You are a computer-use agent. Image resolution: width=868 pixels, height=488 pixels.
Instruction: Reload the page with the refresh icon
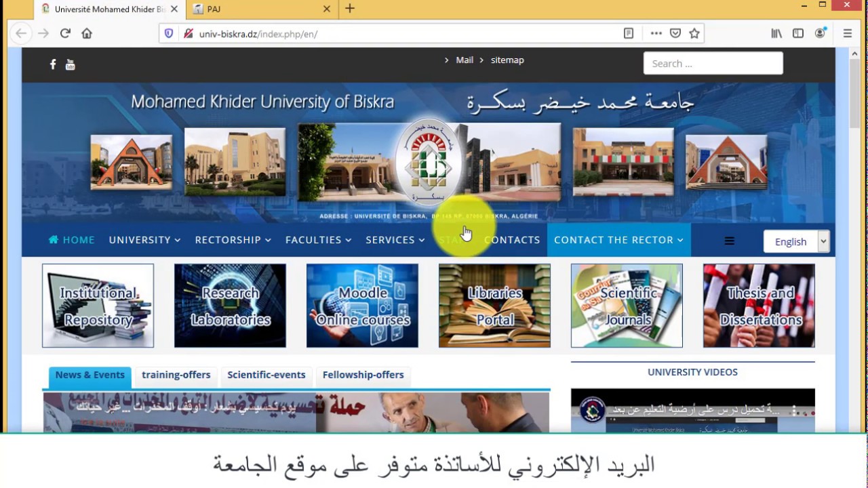click(65, 33)
